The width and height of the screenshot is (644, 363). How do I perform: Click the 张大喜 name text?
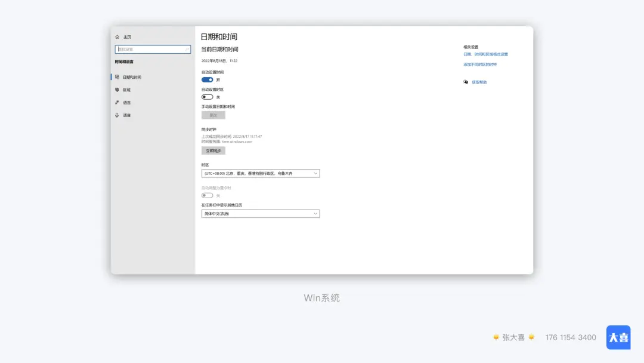[x=513, y=337]
